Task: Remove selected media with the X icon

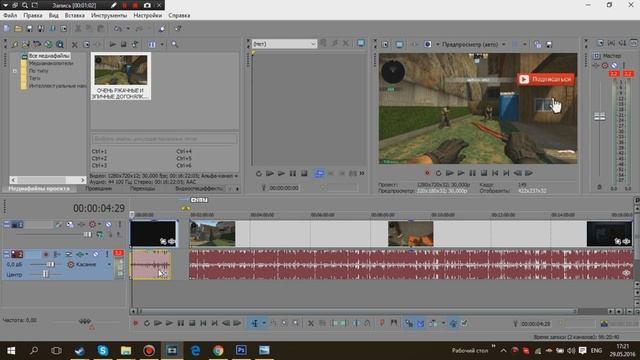Action: [75, 44]
